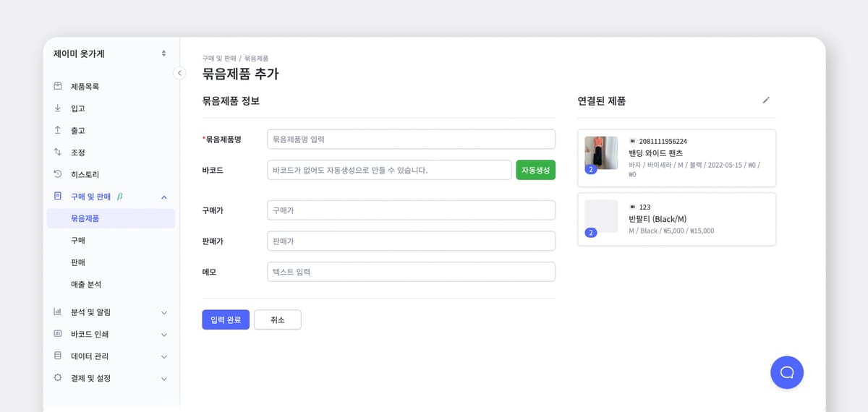The height and width of the screenshot is (412, 868).
Task: Expand the 분석 및 알림 section chevron
Action: tap(164, 312)
